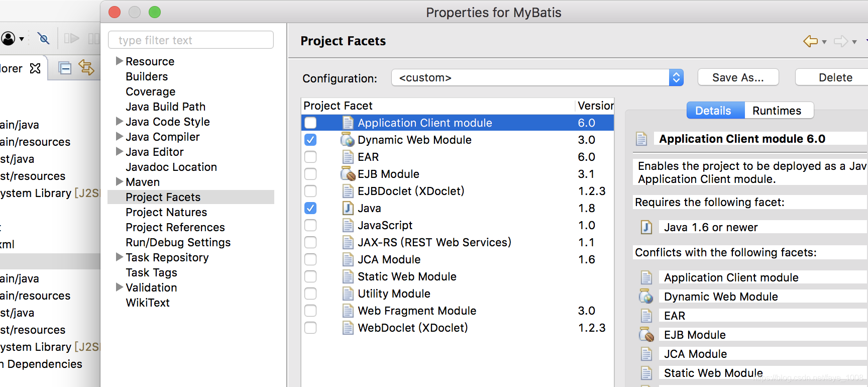The image size is (868, 387).
Task: Click the Application Client module 6.0 details header icon
Action: pos(641,139)
